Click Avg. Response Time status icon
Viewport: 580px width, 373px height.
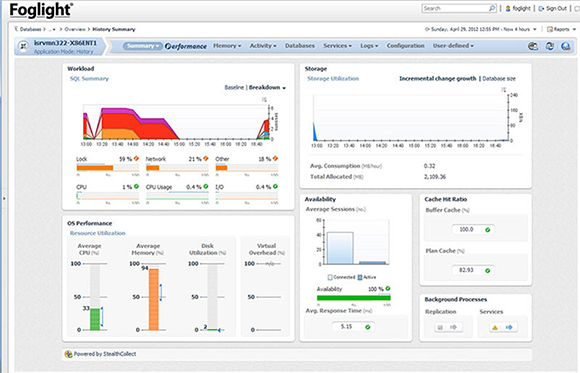pos(368,327)
